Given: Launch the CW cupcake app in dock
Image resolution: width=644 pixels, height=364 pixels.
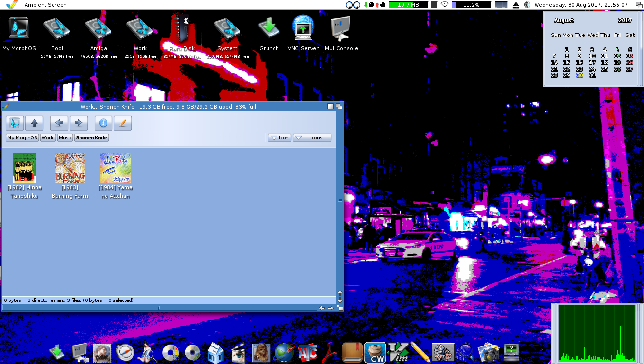Looking at the screenshot, I should tap(377, 353).
